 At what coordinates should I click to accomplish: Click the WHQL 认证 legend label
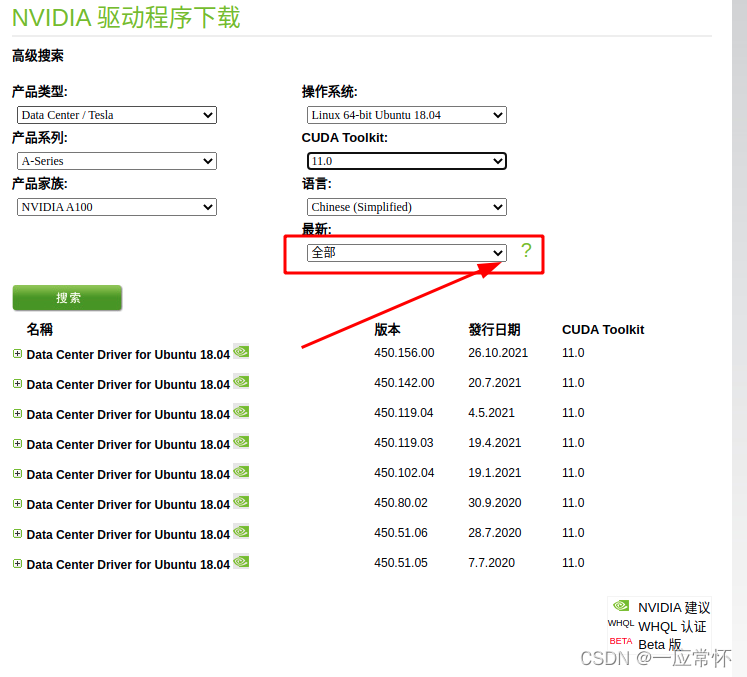pos(672,626)
